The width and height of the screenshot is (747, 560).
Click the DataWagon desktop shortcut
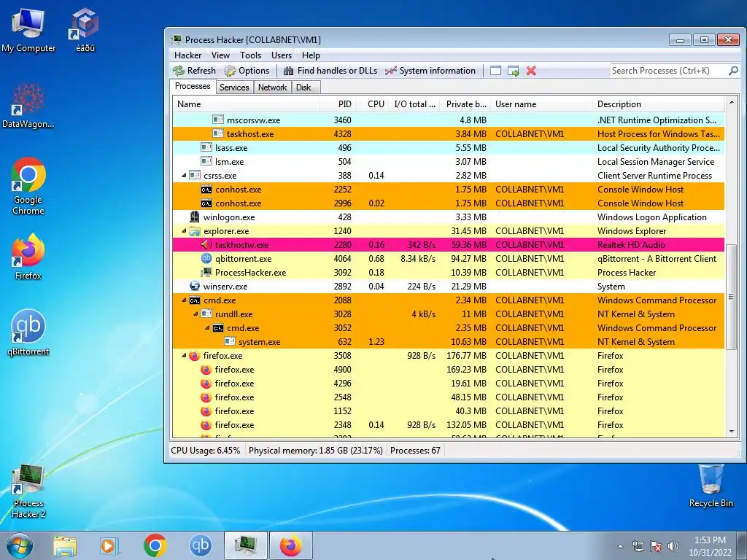[28, 105]
